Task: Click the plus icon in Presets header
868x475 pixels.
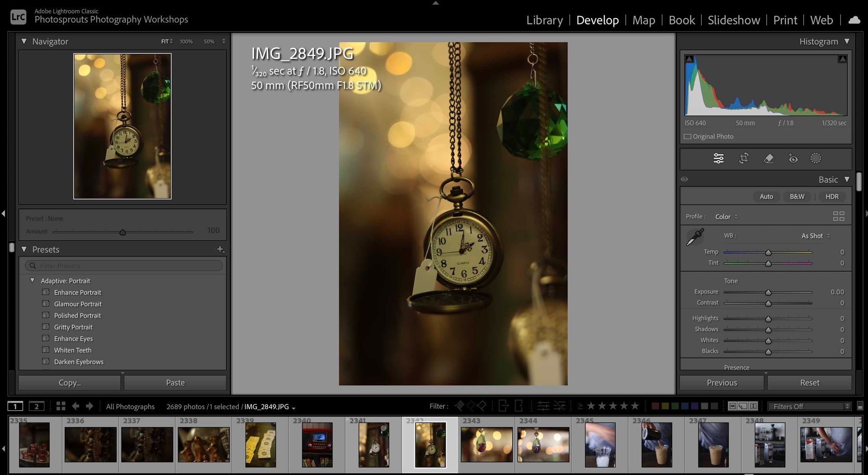Action: (220, 249)
